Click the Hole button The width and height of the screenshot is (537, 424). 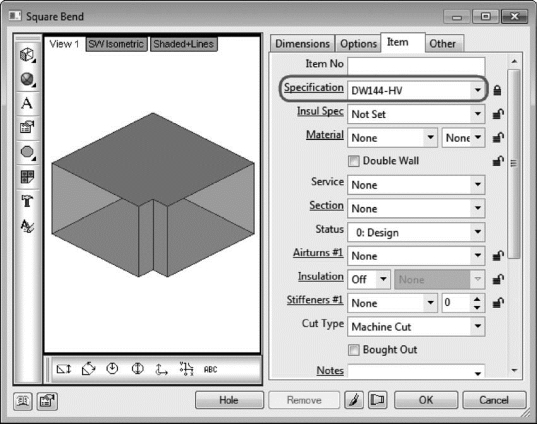229,400
